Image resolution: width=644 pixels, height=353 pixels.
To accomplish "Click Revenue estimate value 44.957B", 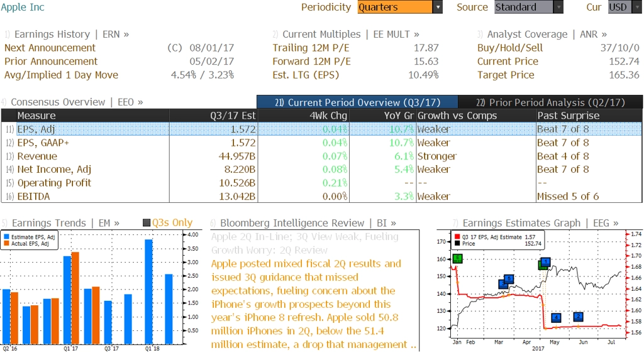I will click(x=237, y=156).
